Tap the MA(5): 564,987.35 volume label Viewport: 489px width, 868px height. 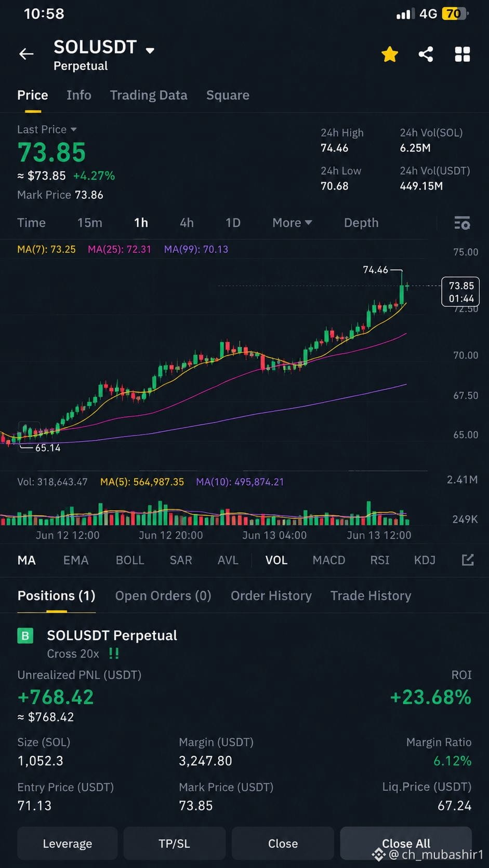142,482
